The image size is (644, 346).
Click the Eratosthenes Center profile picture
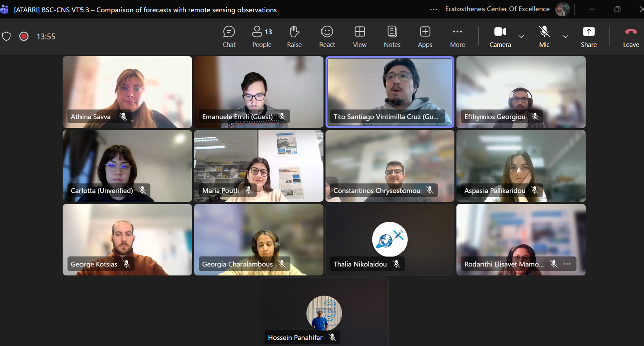[x=562, y=9]
